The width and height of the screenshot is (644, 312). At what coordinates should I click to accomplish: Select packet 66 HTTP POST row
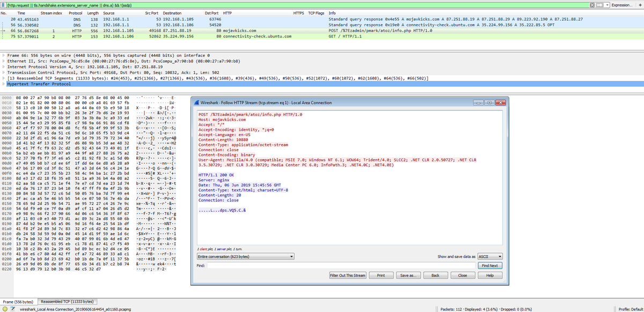(322, 31)
